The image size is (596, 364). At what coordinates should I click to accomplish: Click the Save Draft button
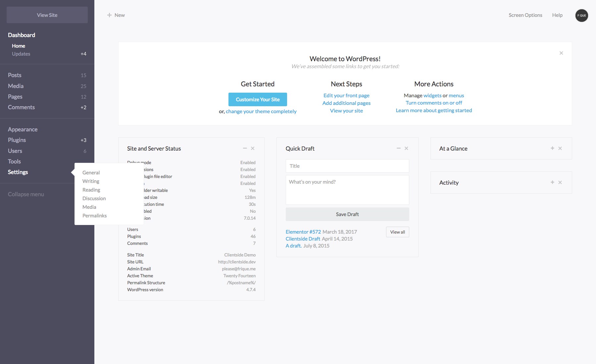347,214
